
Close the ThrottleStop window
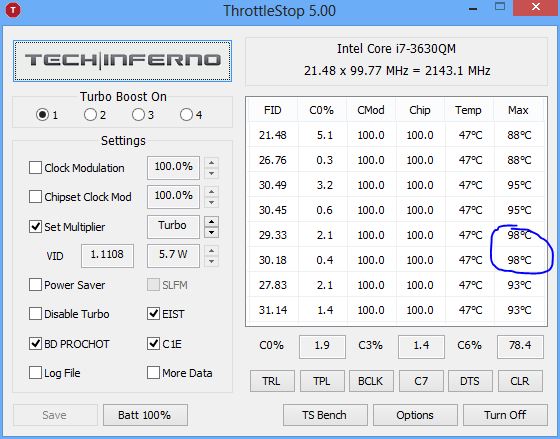pos(536,8)
